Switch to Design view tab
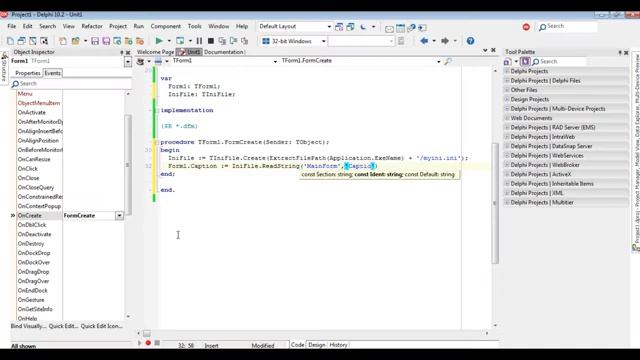Viewport: 640px width, 360px height. 317,345
